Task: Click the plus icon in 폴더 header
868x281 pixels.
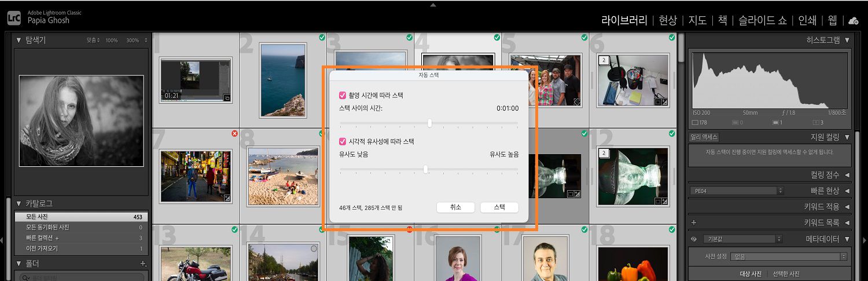Action: [x=143, y=264]
